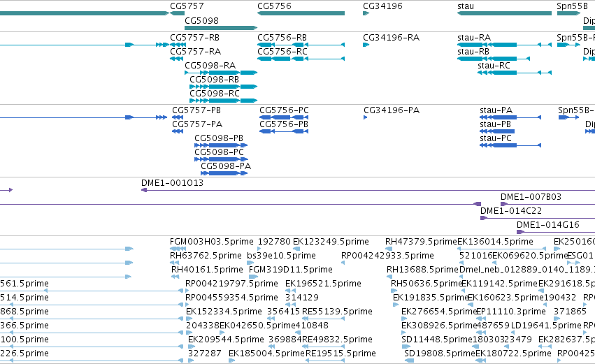Select protein CG5098-PC
The height and width of the screenshot is (364, 595).
[x=219, y=152]
